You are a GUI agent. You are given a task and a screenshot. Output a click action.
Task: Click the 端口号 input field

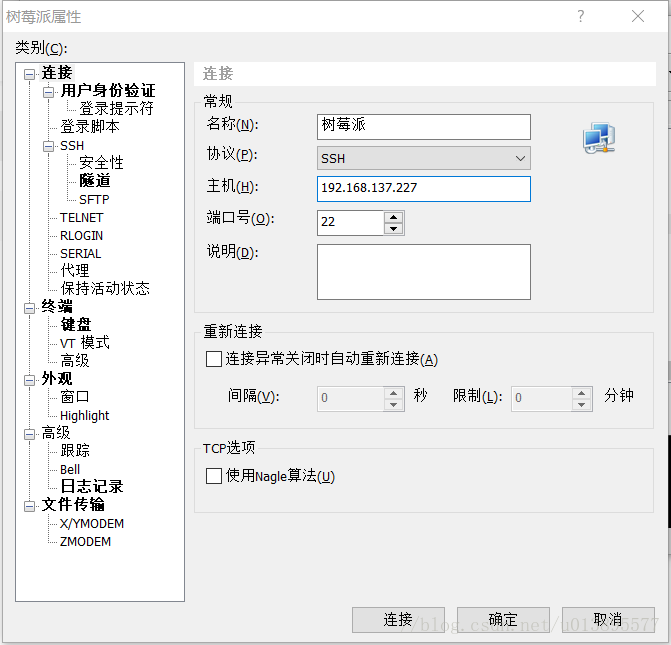coord(350,223)
